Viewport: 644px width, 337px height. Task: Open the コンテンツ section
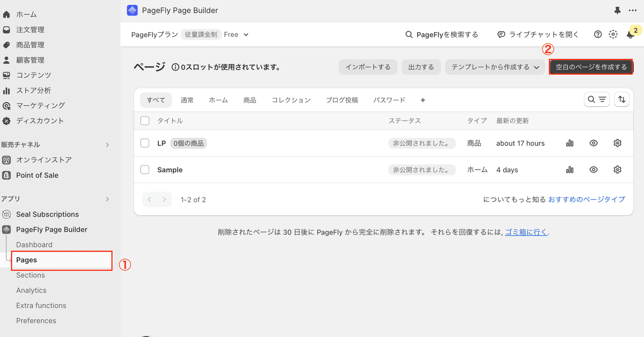33,75
